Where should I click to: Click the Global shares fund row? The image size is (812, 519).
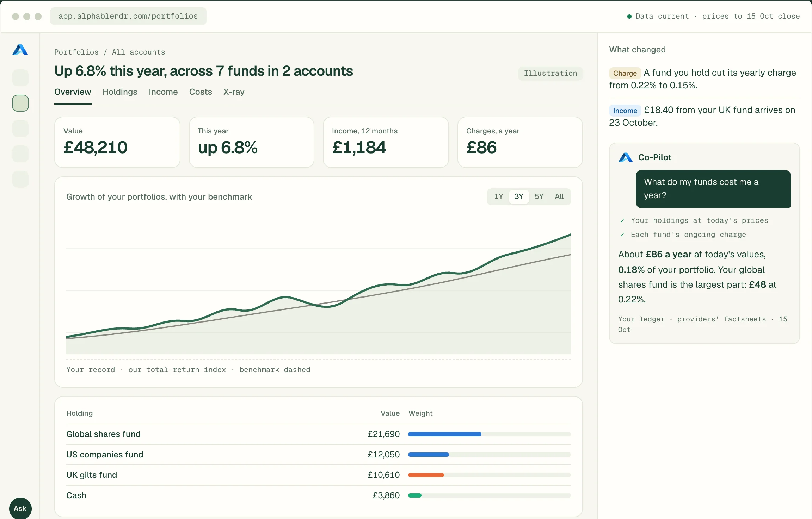point(319,434)
